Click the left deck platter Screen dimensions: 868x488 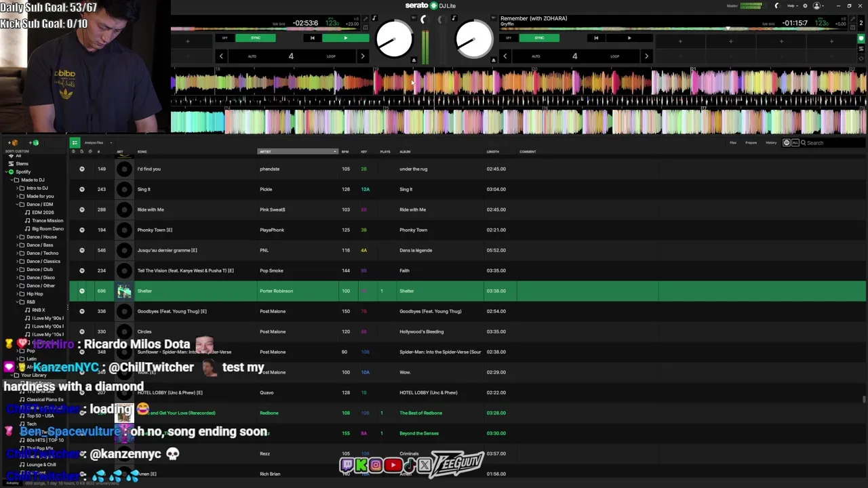click(393, 39)
